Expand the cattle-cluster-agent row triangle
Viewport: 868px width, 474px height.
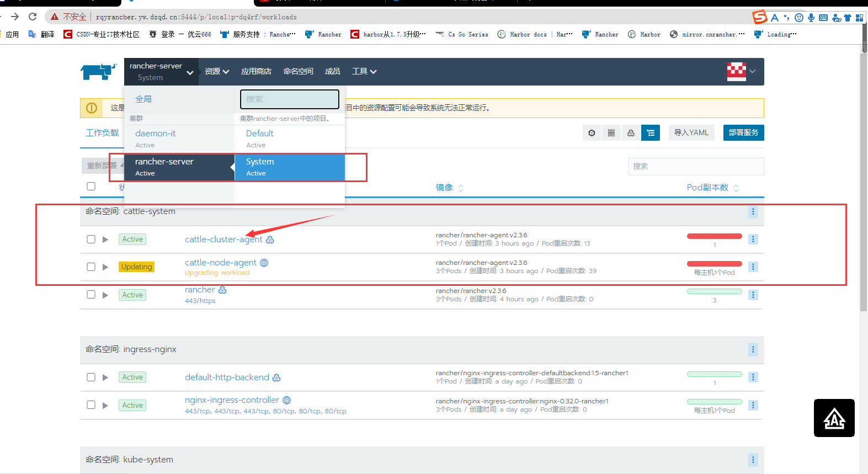[105, 239]
